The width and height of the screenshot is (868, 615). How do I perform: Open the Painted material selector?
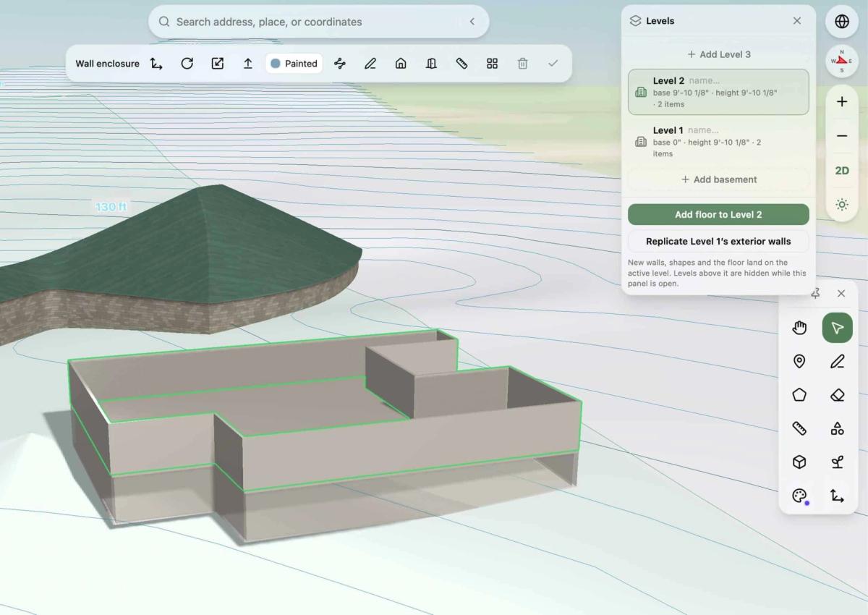click(294, 64)
